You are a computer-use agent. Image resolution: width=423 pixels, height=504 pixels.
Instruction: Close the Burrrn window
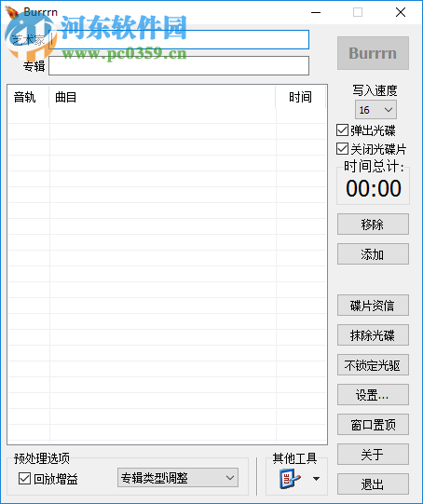(401, 12)
